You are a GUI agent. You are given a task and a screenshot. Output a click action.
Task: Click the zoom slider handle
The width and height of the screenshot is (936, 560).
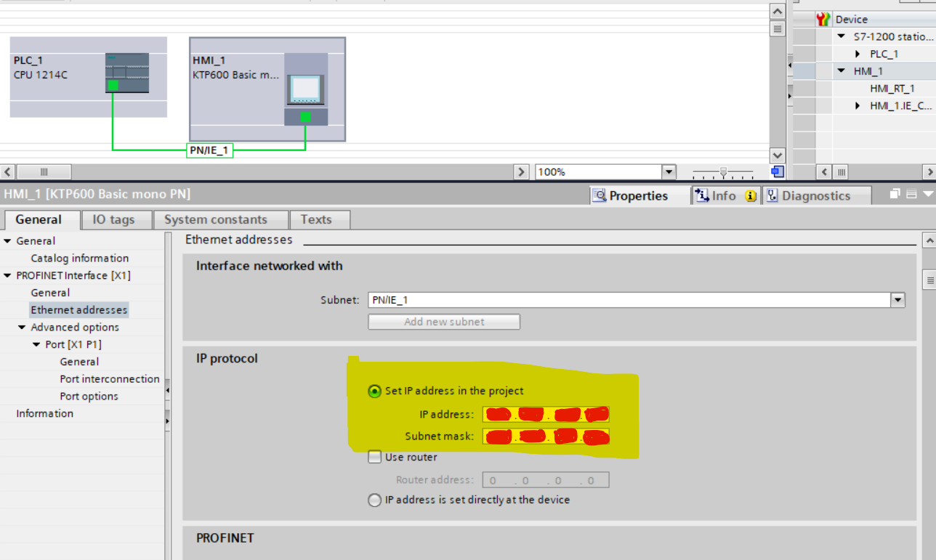click(x=723, y=172)
